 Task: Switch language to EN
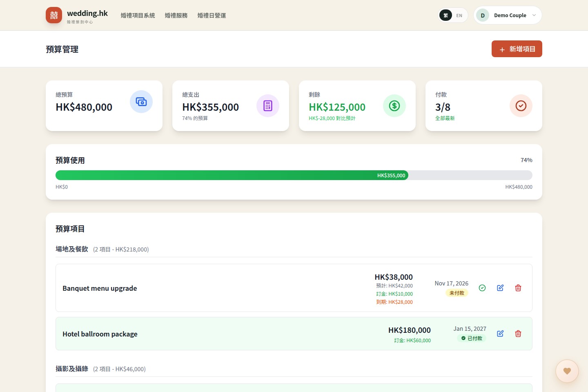459,16
